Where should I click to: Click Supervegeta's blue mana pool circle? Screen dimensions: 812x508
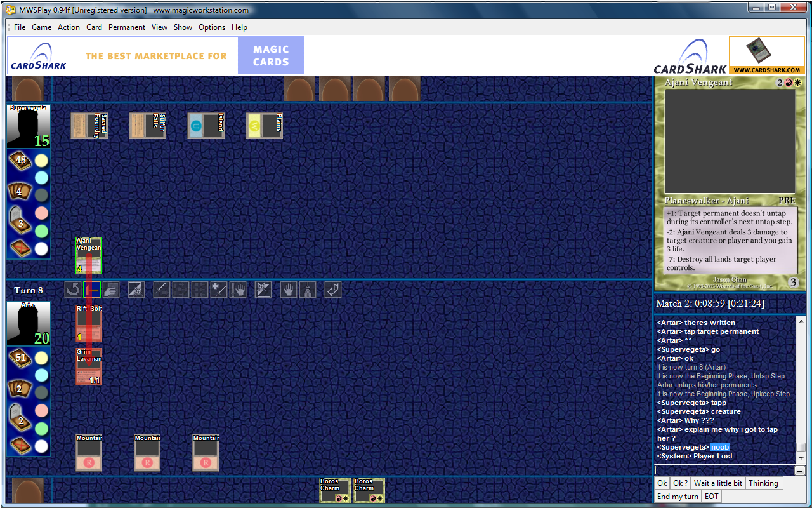coord(41,178)
